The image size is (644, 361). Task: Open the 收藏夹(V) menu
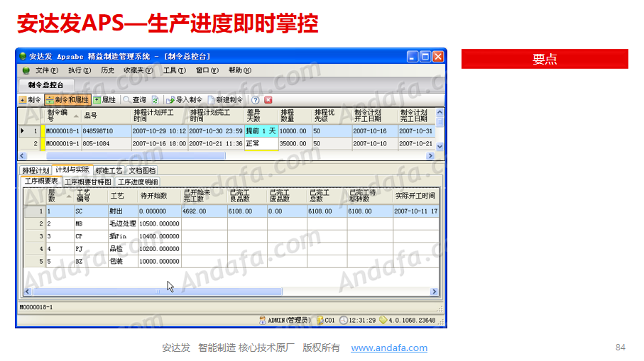click(138, 70)
